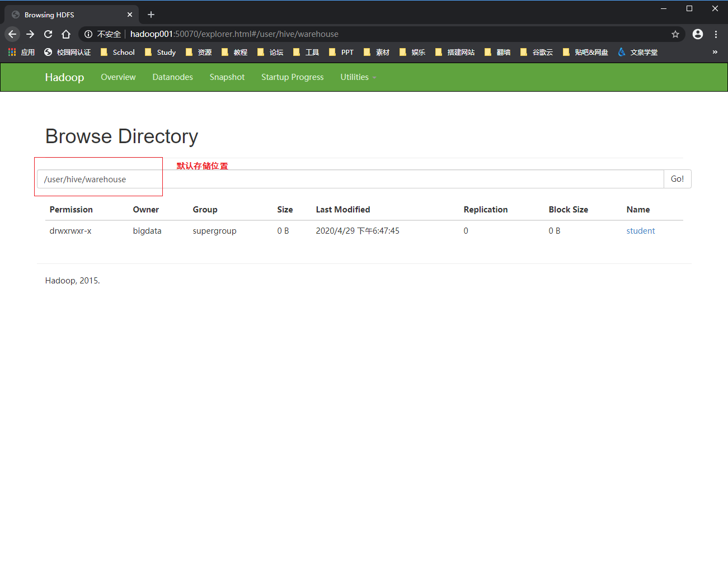Open the 搭建网站 bookmark folder
Screen dimensions: 728x577
pyautogui.click(x=455, y=52)
